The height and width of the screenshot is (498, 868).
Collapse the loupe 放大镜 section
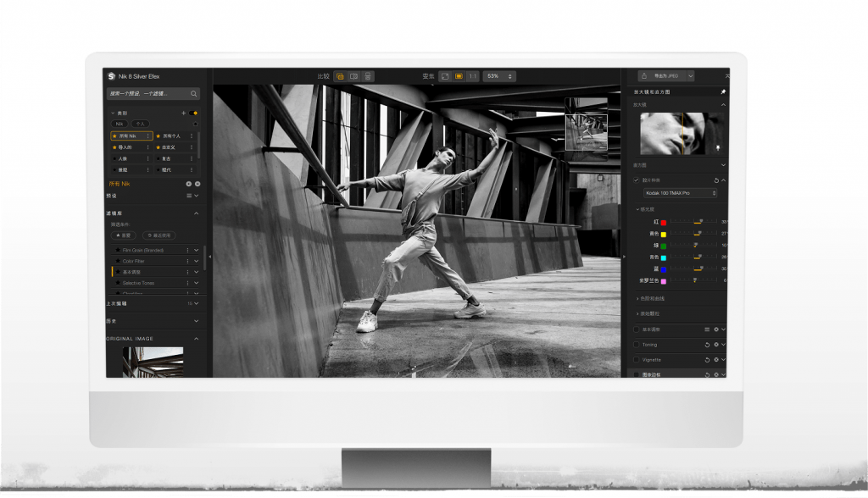[723, 104]
